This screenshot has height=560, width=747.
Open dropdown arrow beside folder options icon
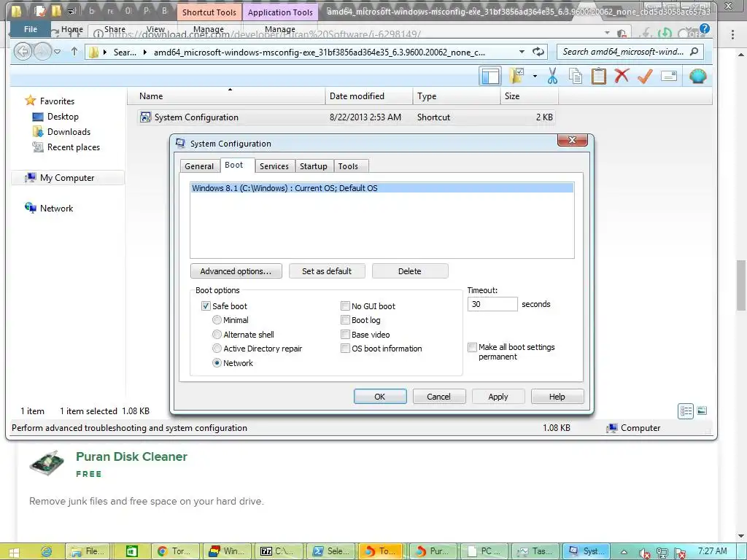coord(535,76)
